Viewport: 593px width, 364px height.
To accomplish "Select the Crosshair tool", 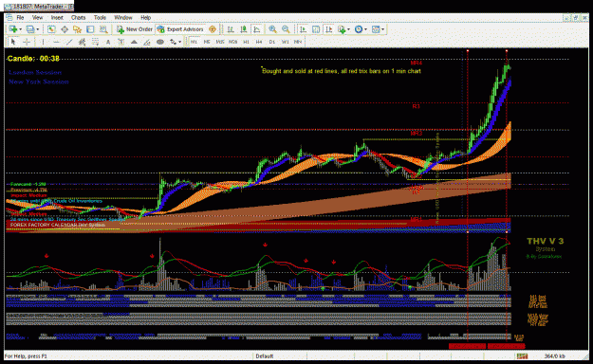I will click(x=27, y=42).
